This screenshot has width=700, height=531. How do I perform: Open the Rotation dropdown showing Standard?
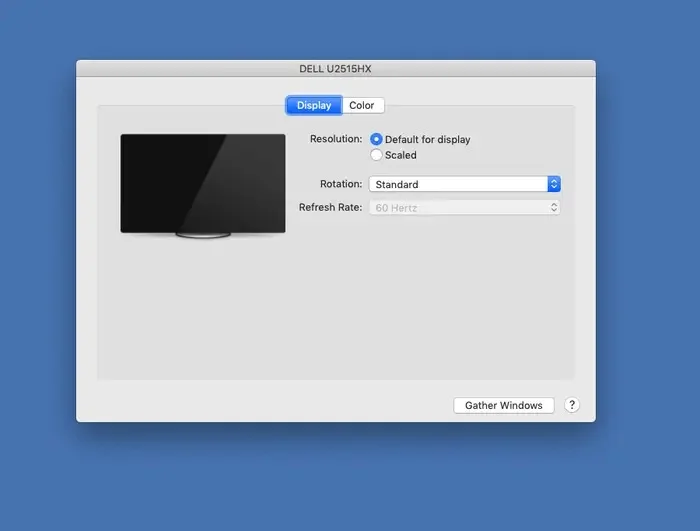(458, 184)
